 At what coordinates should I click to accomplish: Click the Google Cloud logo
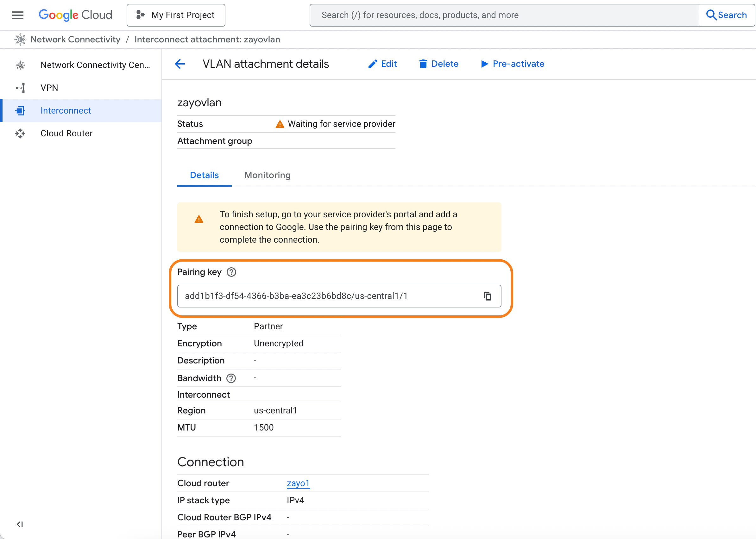pos(75,15)
